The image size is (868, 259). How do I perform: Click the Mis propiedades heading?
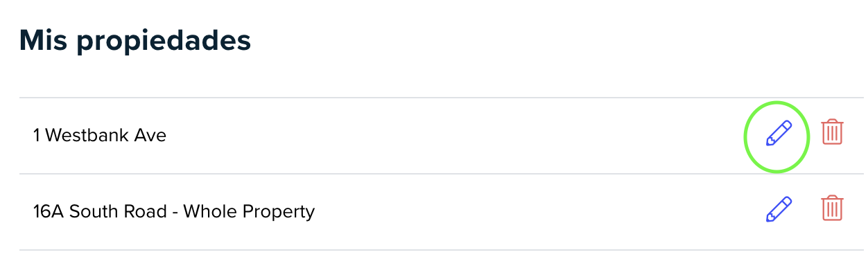point(135,42)
